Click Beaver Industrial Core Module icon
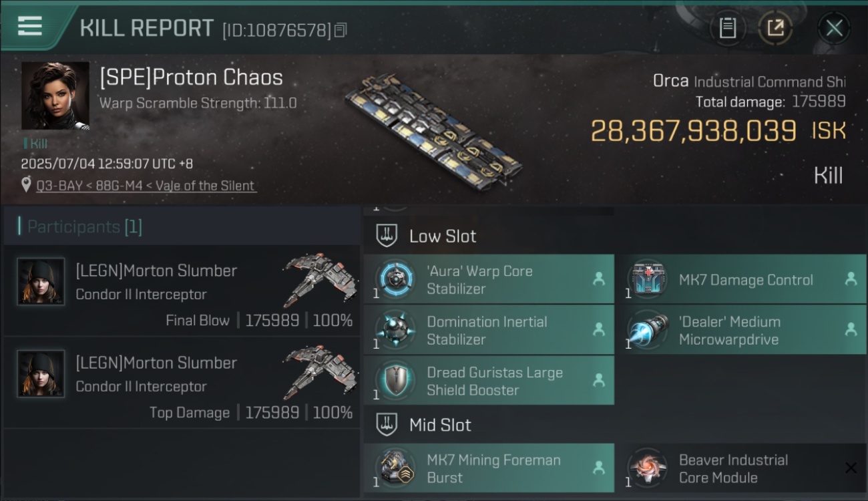Image resolution: width=868 pixels, height=501 pixels. [x=647, y=468]
